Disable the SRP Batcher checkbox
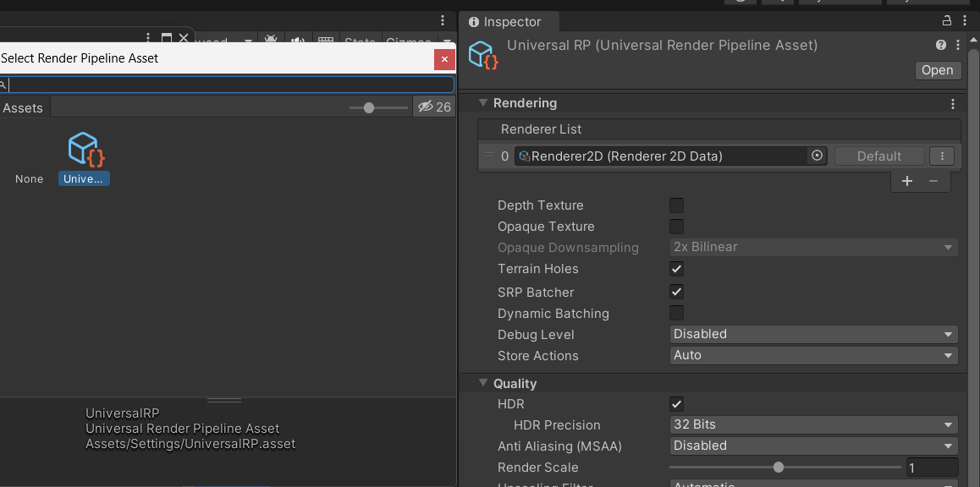 676,292
